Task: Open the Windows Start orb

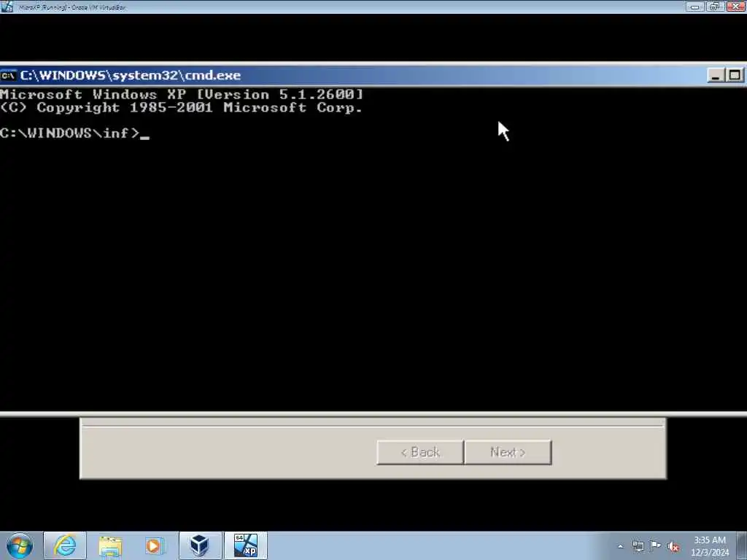Action: coord(20,545)
